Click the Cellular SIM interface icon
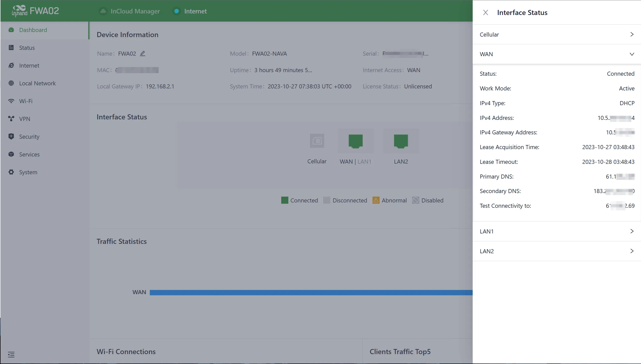 [x=317, y=141]
